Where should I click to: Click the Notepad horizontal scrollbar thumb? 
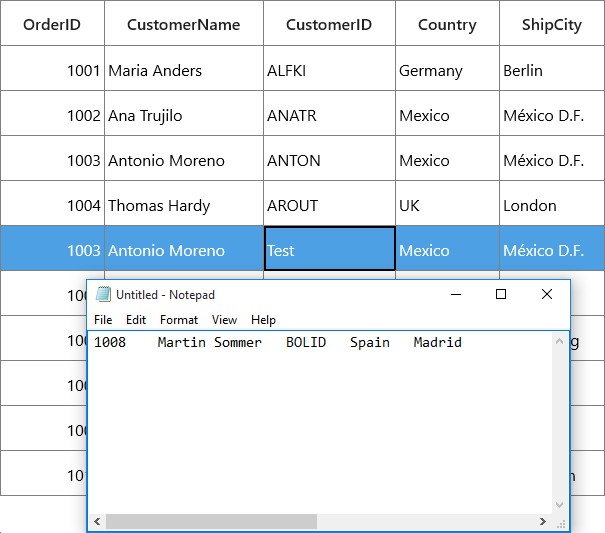pyautogui.click(x=211, y=522)
